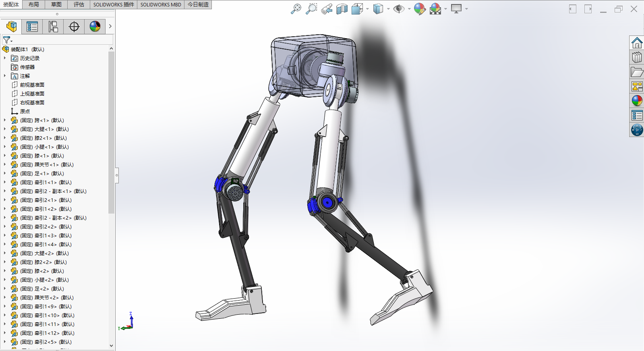
Task: Expand the 踝关节<1> component node
Action: pyautogui.click(x=5, y=164)
